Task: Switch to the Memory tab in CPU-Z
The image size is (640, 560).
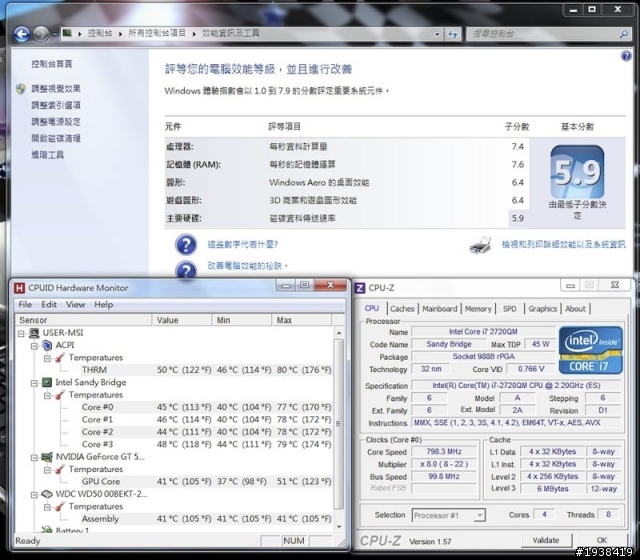Action: 478,309
